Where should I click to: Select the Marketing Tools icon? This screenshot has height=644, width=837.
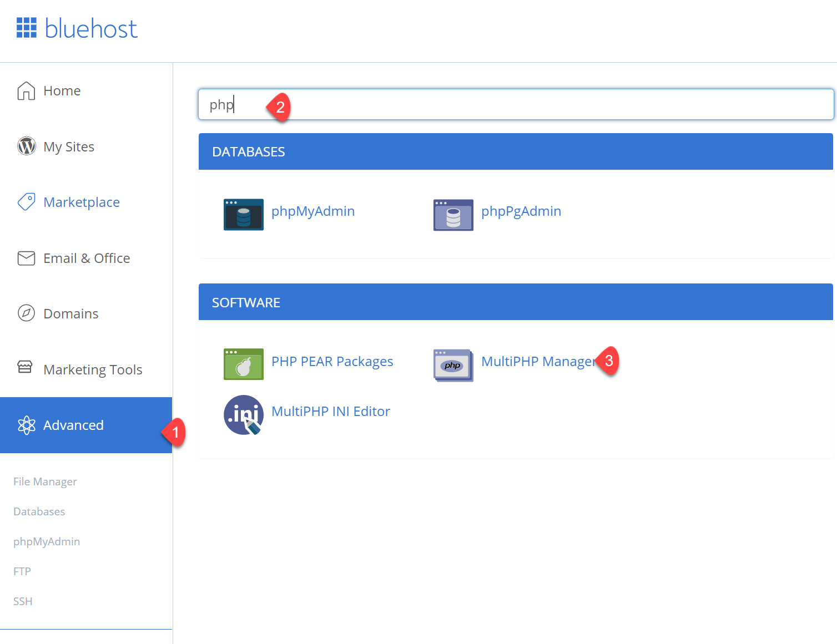pyautogui.click(x=25, y=368)
